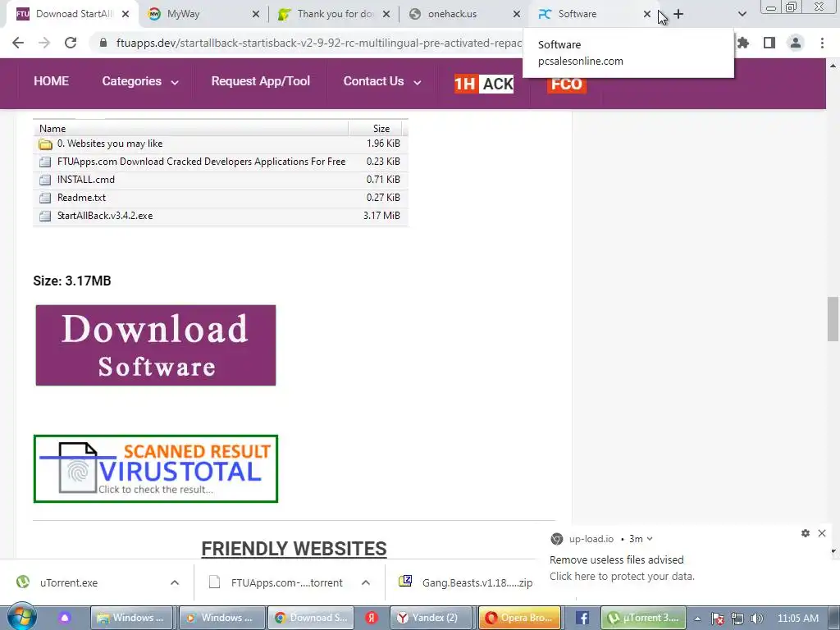This screenshot has width=840, height=630.
Task: Open Windows Explorer taskbar button
Action: click(x=133, y=618)
